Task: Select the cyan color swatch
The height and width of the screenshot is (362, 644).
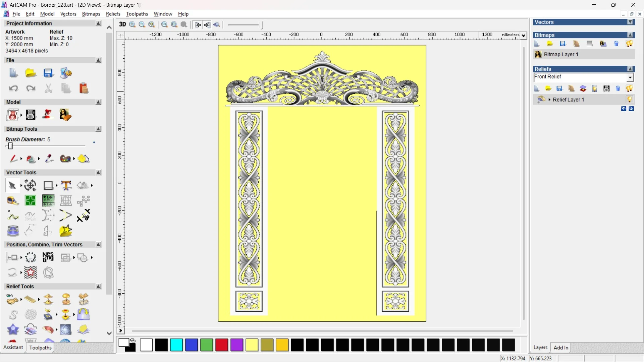Action: coord(176,345)
